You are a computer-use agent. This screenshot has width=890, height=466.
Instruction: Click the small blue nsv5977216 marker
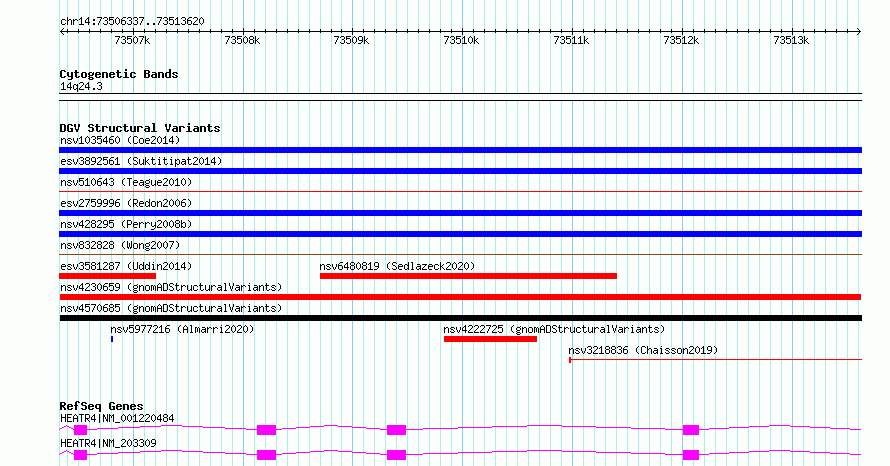coord(112,339)
